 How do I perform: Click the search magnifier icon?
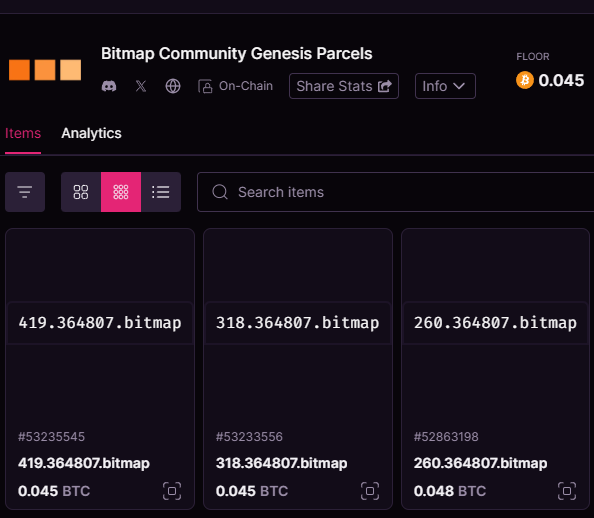tap(220, 192)
